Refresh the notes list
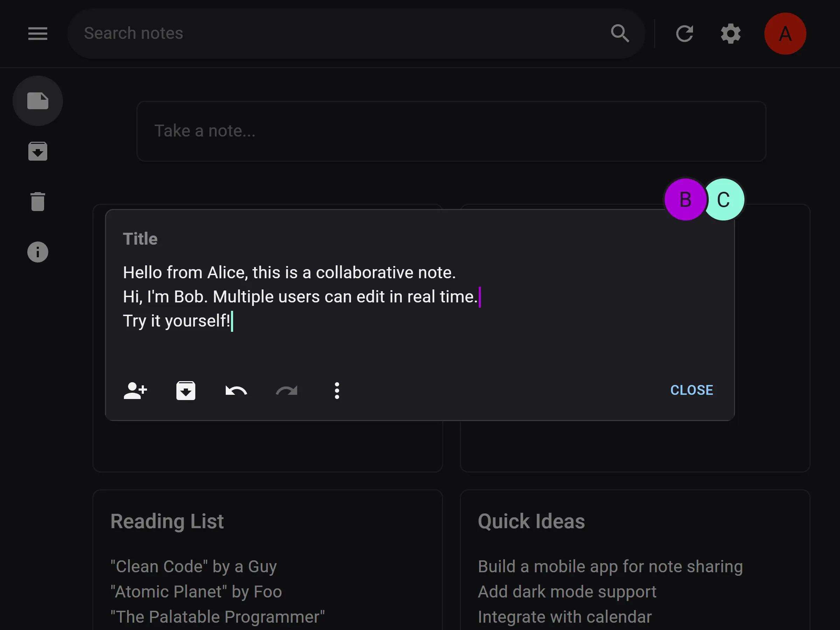 click(x=685, y=33)
